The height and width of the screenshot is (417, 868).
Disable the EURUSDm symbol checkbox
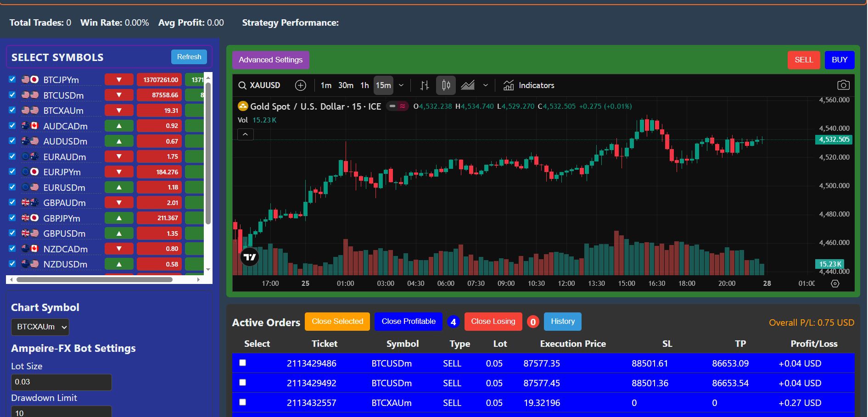[x=12, y=187]
